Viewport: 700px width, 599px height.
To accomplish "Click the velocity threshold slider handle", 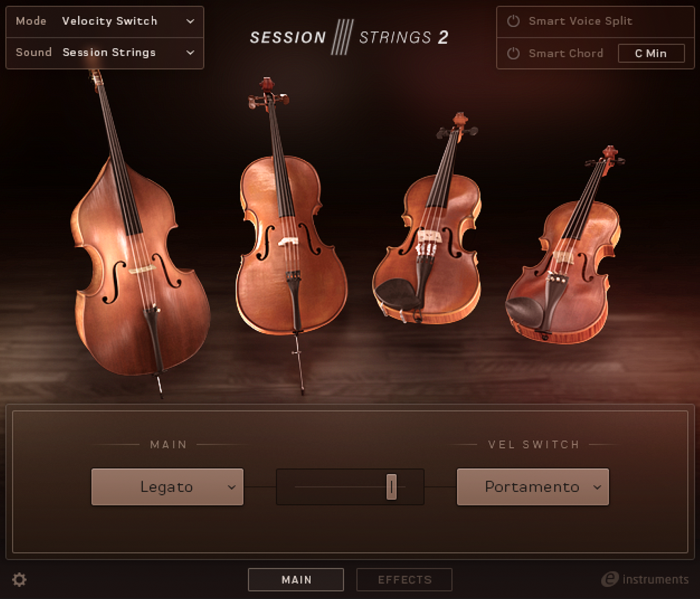I will (391, 487).
